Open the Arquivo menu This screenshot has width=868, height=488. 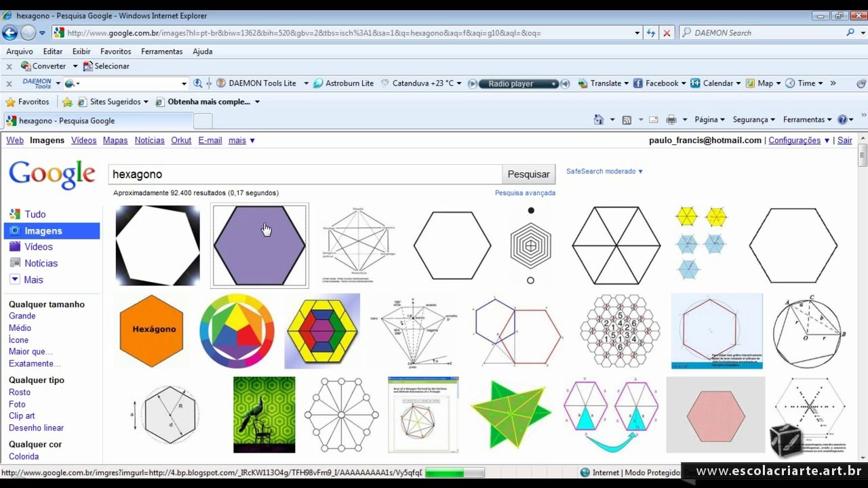coord(20,52)
